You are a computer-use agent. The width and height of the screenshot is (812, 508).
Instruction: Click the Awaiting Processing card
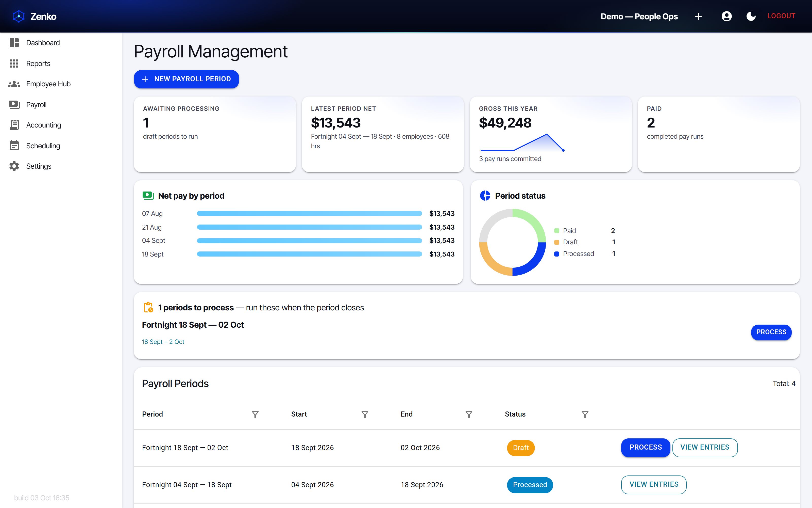[x=215, y=134]
